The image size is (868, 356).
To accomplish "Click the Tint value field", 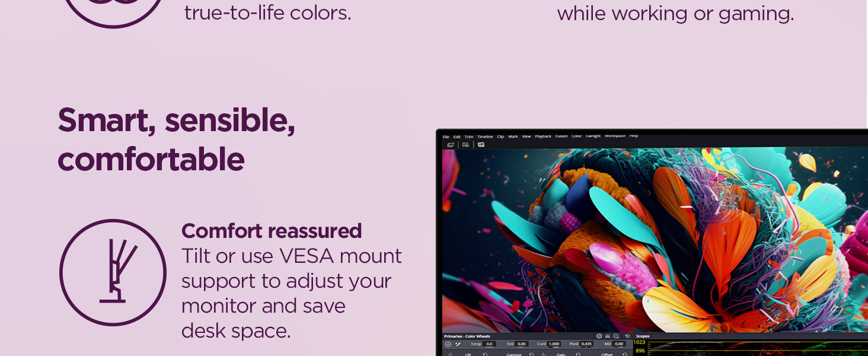I will pyautogui.click(x=522, y=344).
